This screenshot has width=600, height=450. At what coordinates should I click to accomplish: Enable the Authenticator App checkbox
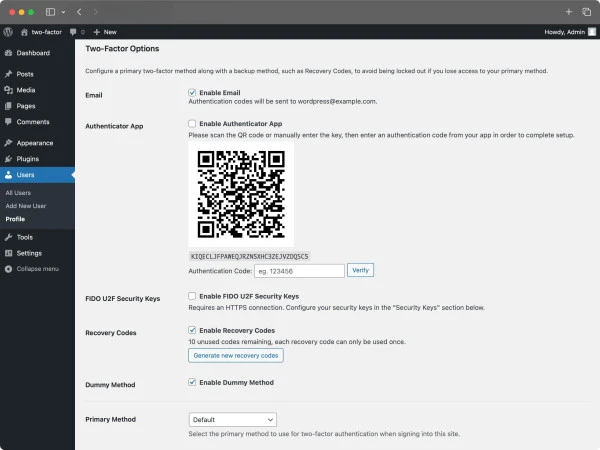pyautogui.click(x=192, y=124)
